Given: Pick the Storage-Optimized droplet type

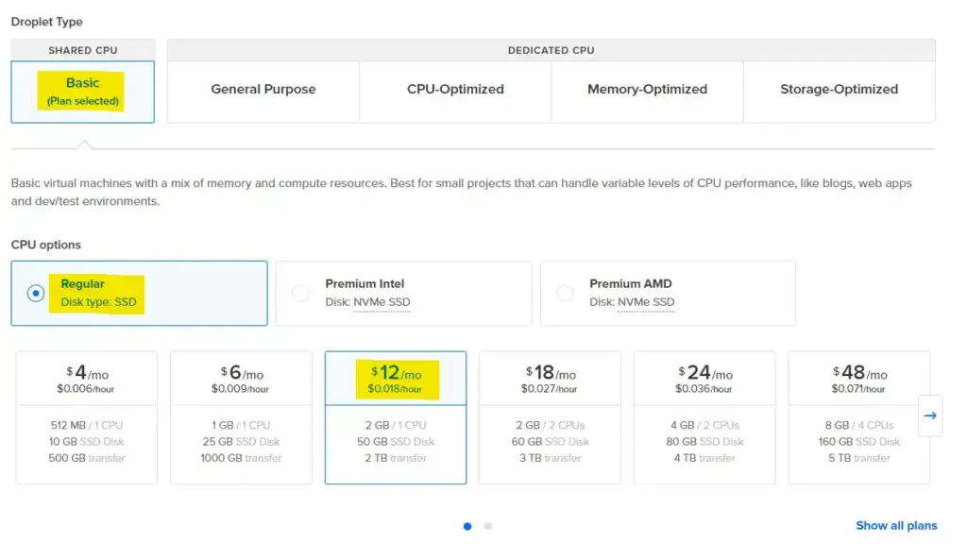Looking at the screenshot, I should click(839, 90).
